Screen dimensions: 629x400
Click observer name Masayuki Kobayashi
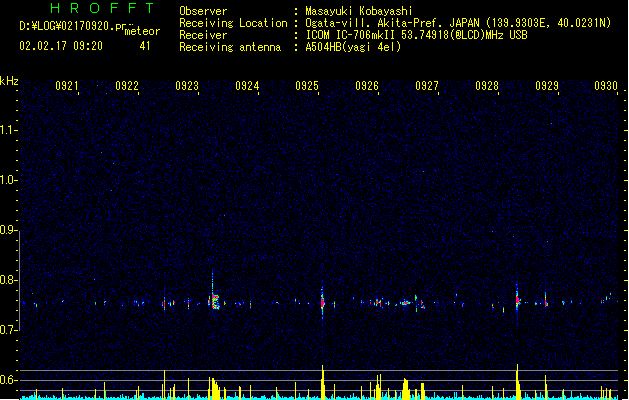click(359, 11)
